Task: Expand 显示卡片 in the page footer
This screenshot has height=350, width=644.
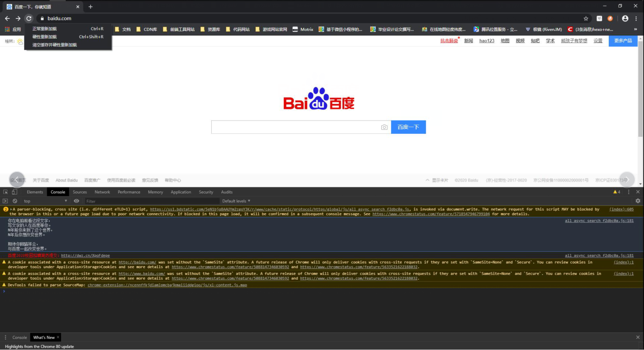Action: coord(437,180)
